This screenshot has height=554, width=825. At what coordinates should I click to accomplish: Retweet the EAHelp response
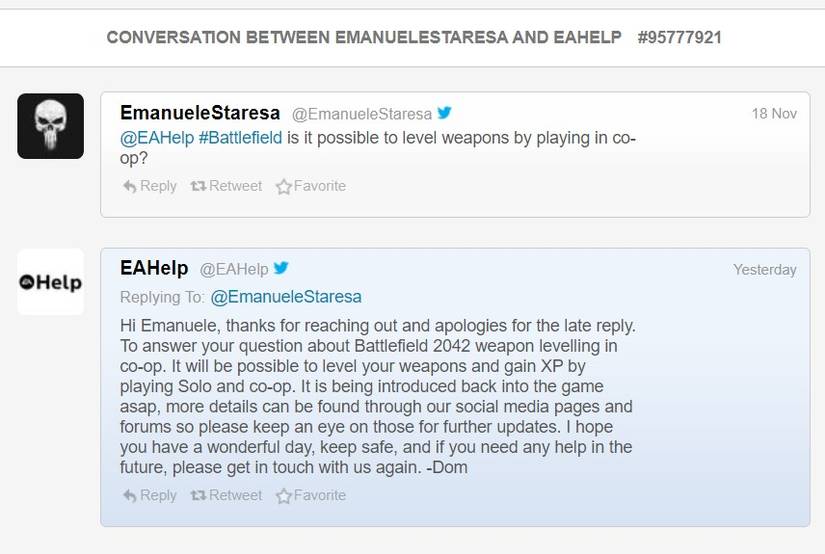226,495
